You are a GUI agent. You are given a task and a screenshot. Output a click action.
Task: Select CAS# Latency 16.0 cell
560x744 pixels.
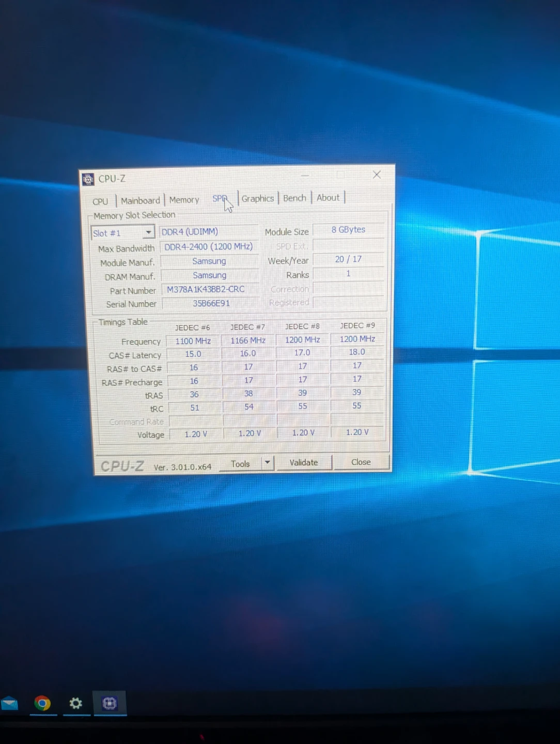pyautogui.click(x=248, y=353)
